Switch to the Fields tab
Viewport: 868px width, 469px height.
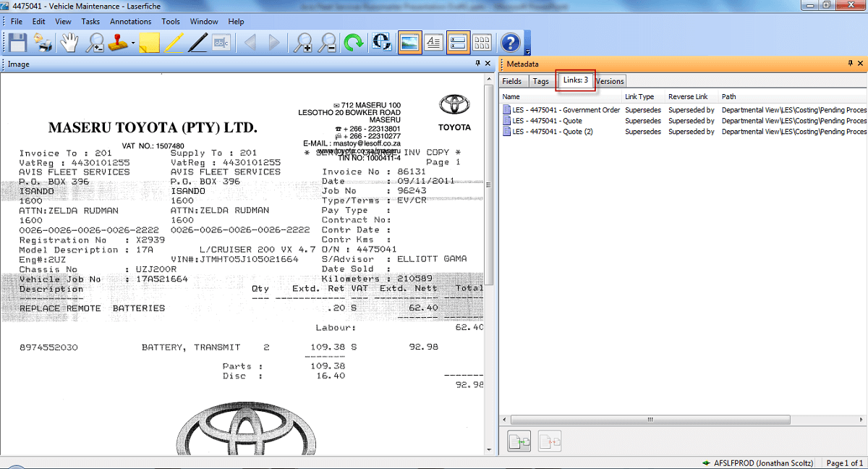pos(512,81)
